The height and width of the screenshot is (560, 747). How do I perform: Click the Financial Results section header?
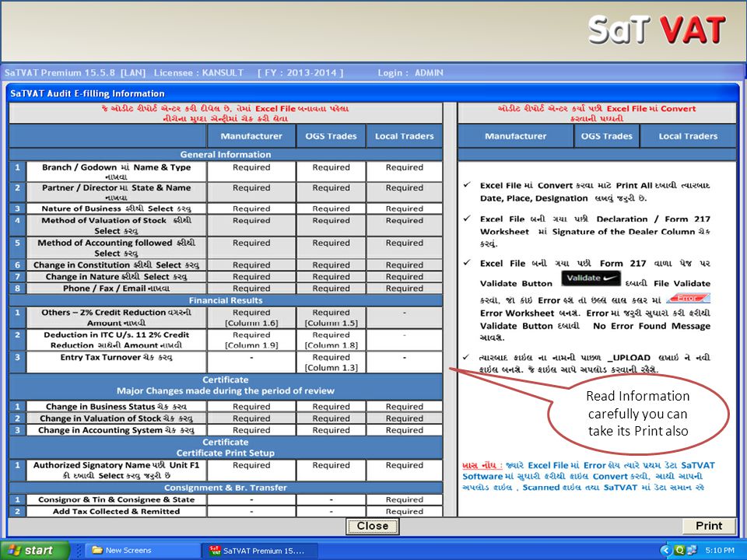[226, 300]
